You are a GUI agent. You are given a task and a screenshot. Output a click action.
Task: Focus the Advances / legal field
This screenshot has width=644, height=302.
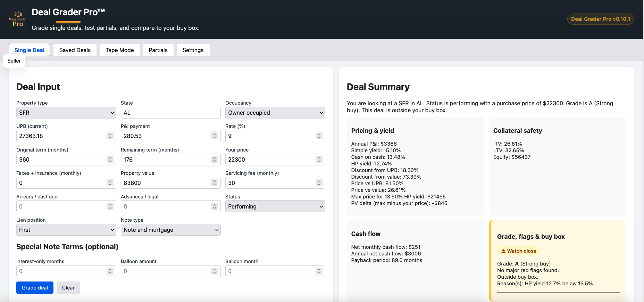click(171, 206)
